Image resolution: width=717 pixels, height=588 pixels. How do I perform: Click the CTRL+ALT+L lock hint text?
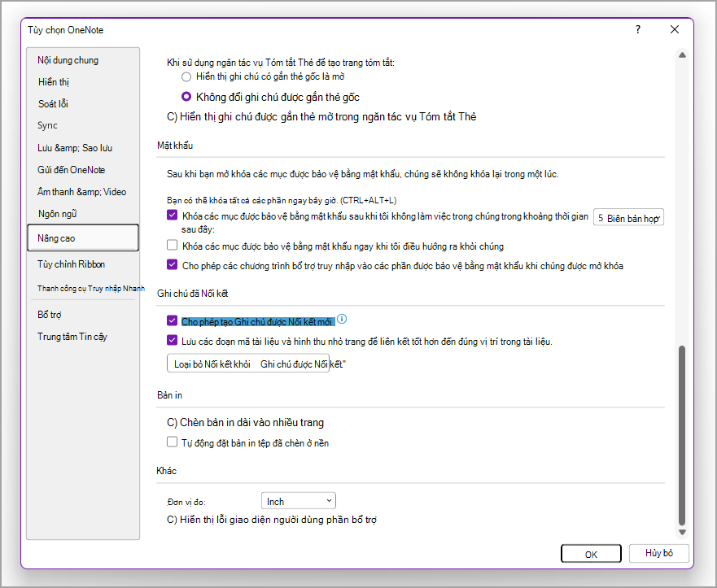282,200
